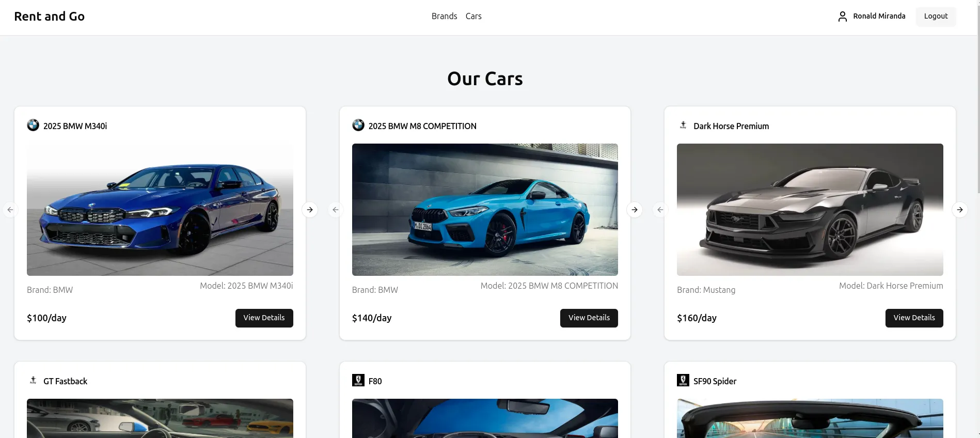Image resolution: width=980 pixels, height=438 pixels.
Task: Click previous arrow on BMW M340i carousel
Action: [x=10, y=210]
